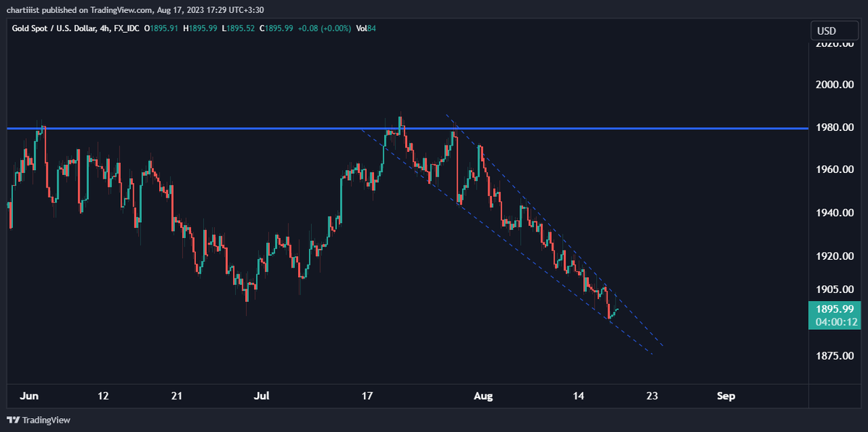Click the USD currency button

point(834,31)
